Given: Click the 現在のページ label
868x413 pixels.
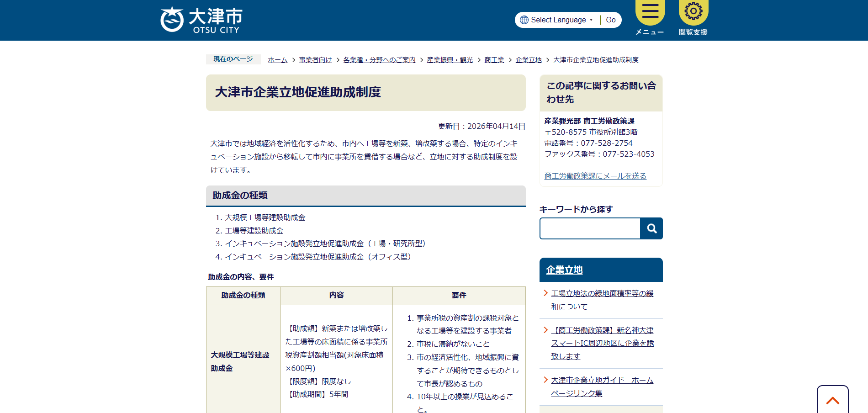Looking at the screenshot, I should (233, 59).
